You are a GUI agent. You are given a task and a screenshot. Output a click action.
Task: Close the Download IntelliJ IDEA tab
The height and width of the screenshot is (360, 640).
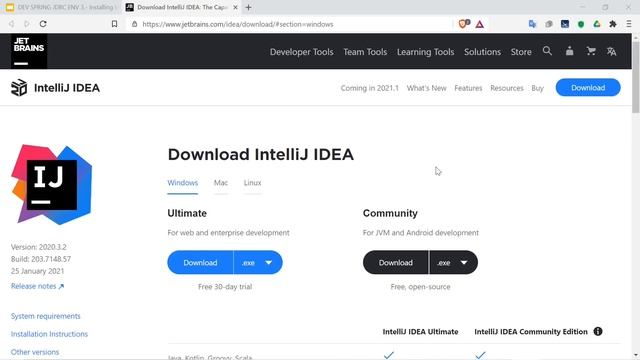235,7
